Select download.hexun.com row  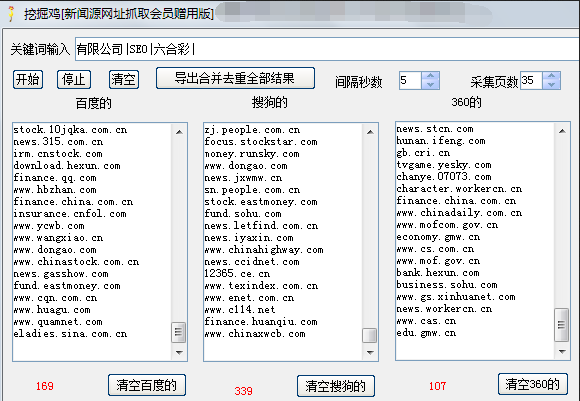[67, 166]
